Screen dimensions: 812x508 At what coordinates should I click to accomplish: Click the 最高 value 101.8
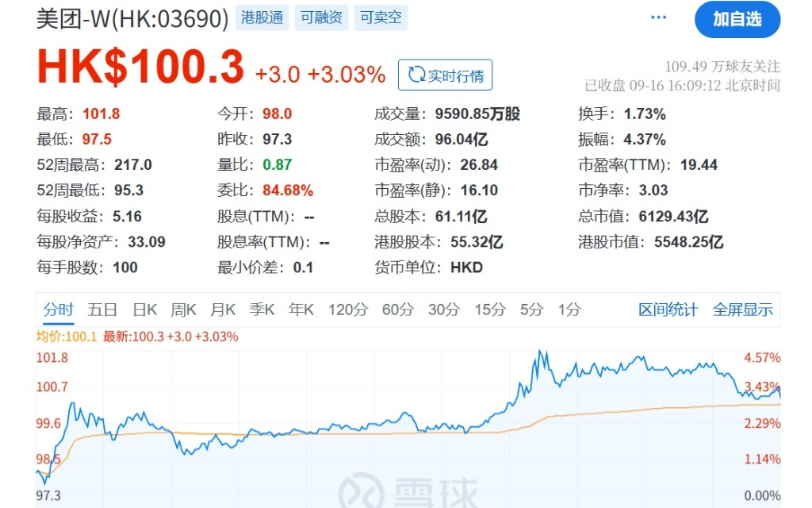[x=101, y=114]
